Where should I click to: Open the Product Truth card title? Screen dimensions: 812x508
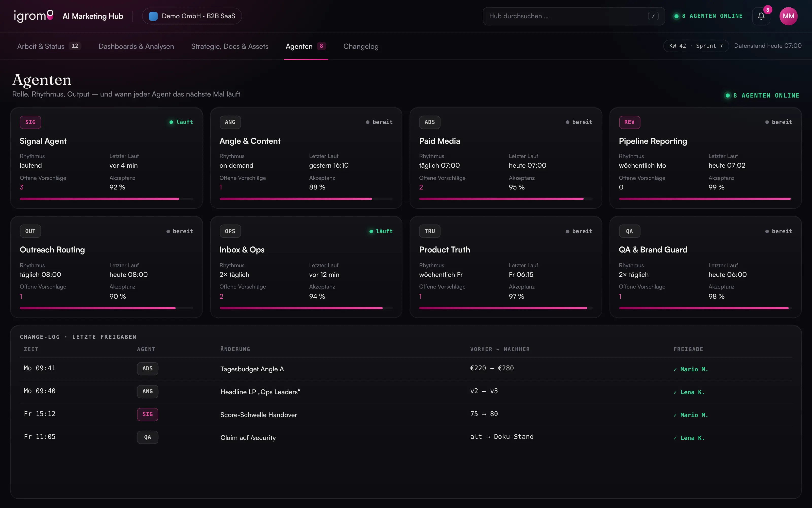pyautogui.click(x=444, y=250)
